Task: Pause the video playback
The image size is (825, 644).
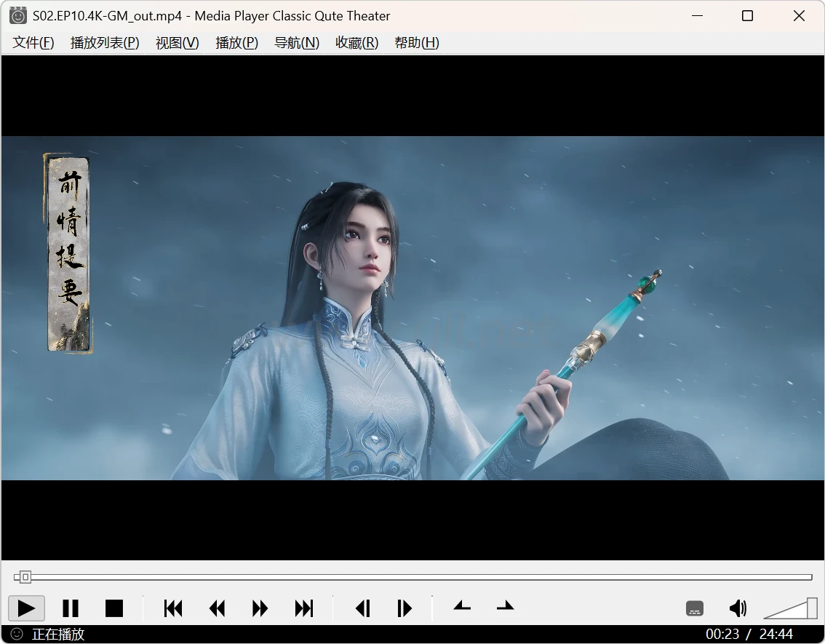Action: point(71,608)
